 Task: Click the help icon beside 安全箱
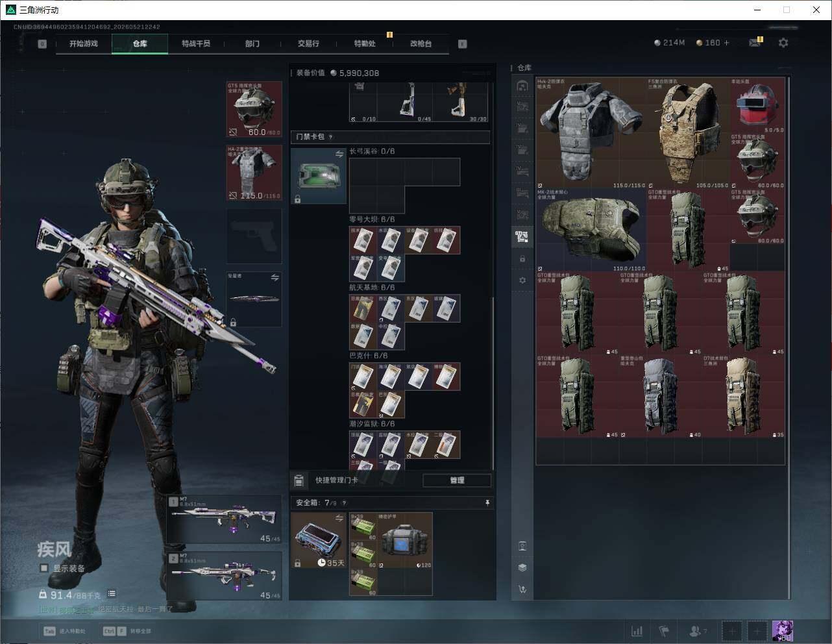[344, 503]
